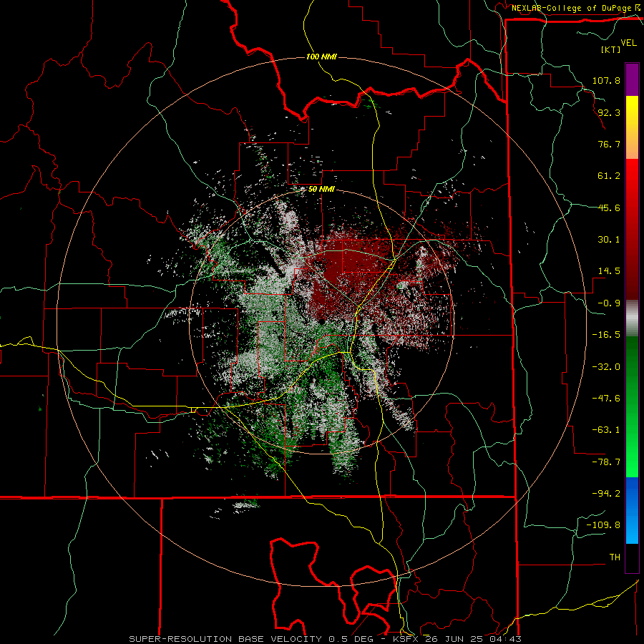Select the 76.7 legend value
The image size is (644, 644).
(609, 144)
